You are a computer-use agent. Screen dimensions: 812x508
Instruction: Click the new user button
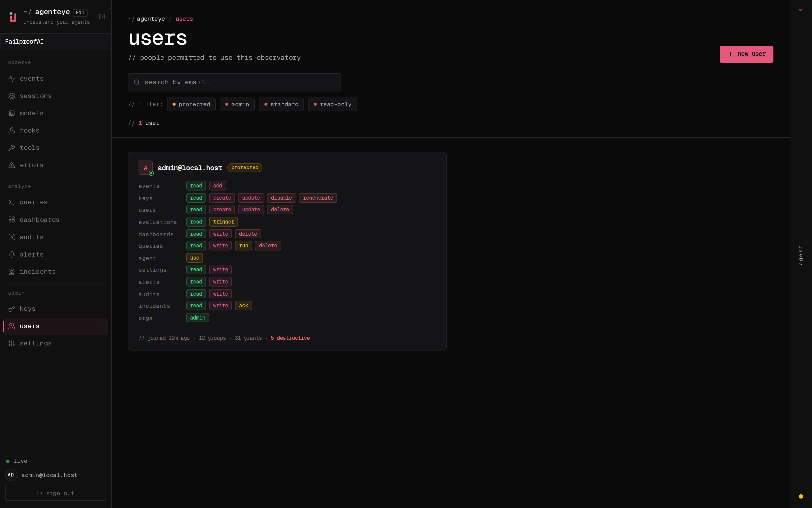(x=746, y=54)
